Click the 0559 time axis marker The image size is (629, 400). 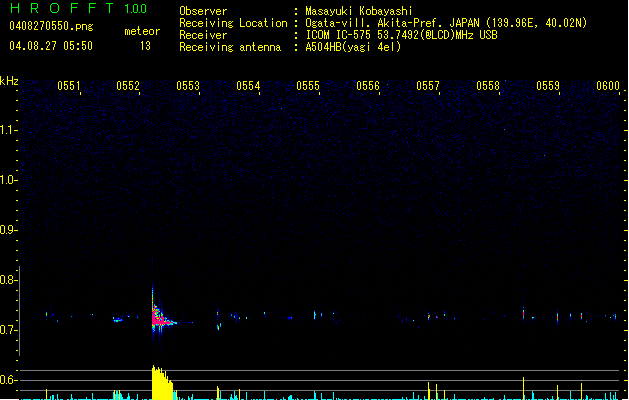[548, 86]
